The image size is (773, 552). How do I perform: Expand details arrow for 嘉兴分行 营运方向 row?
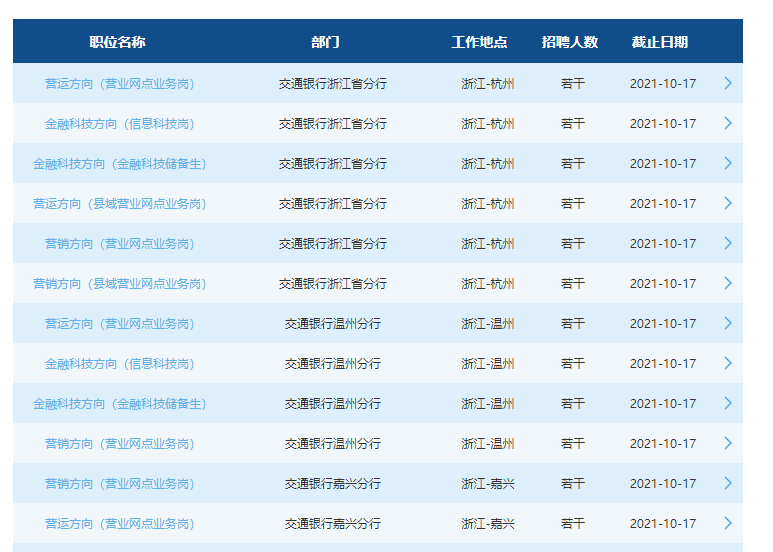tap(727, 523)
